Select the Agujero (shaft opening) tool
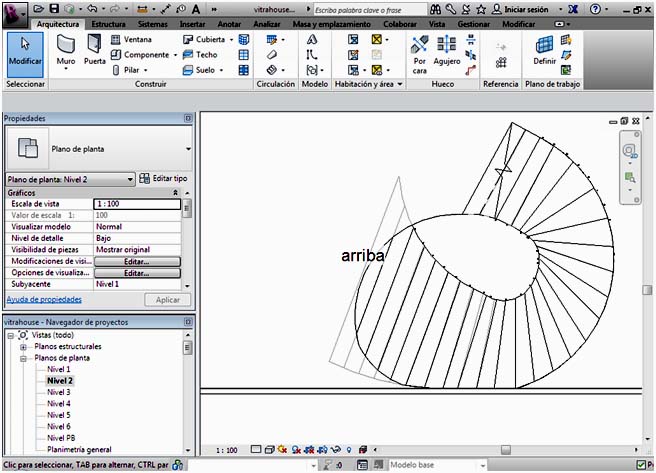 [x=447, y=51]
